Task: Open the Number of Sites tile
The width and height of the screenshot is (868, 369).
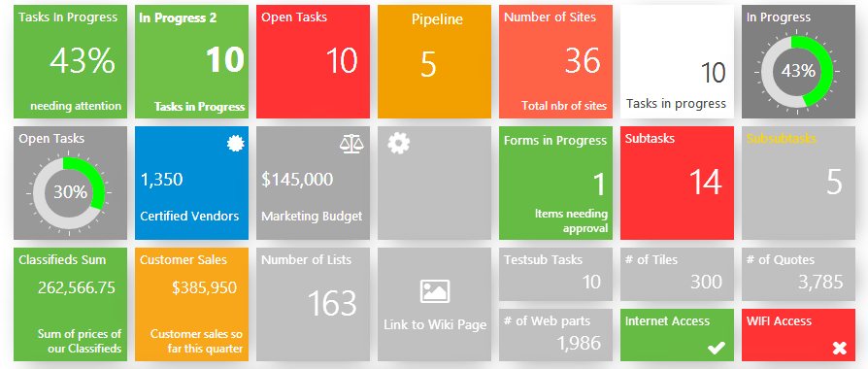Action: click(x=555, y=61)
